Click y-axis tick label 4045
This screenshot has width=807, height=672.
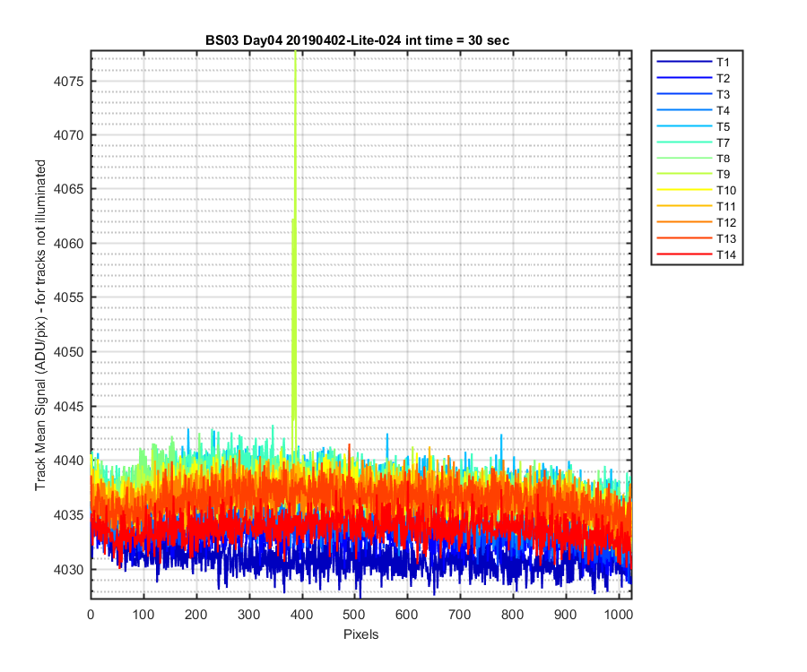(x=68, y=407)
